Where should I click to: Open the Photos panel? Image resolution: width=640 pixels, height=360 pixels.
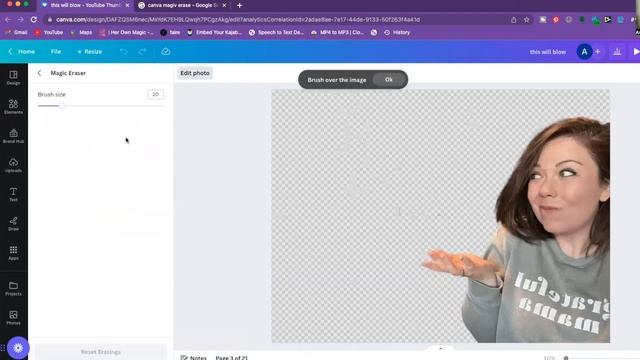click(x=13, y=318)
